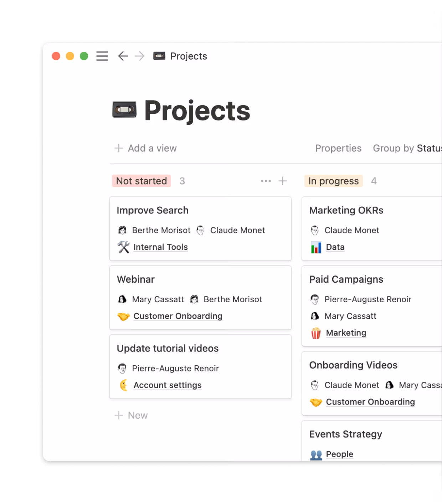Image resolution: width=442 pixels, height=504 pixels.
Task: Click New below Update tutorial videos
Action: (131, 415)
